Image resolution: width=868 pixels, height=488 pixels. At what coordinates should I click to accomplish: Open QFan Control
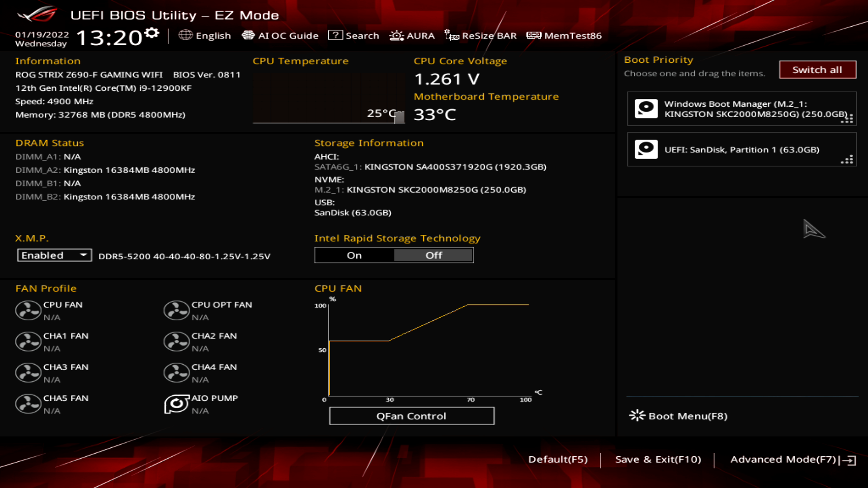pyautogui.click(x=411, y=416)
